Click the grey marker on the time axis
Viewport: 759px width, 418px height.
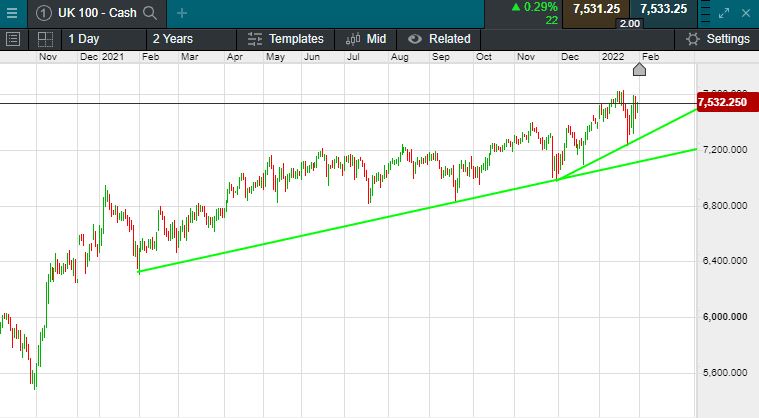point(640,69)
